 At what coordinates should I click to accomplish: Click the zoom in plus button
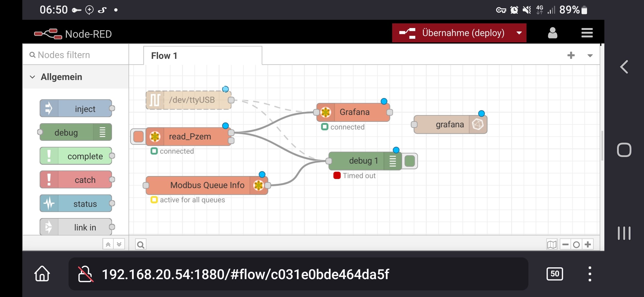588,244
